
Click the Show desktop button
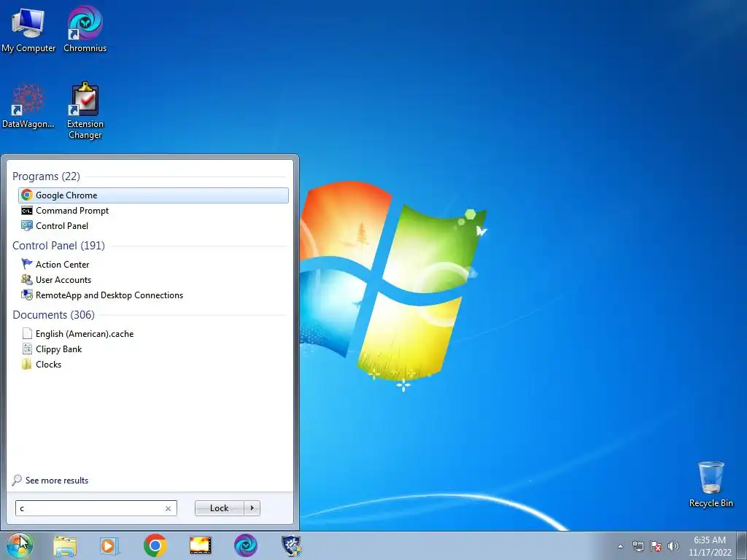pos(742,545)
